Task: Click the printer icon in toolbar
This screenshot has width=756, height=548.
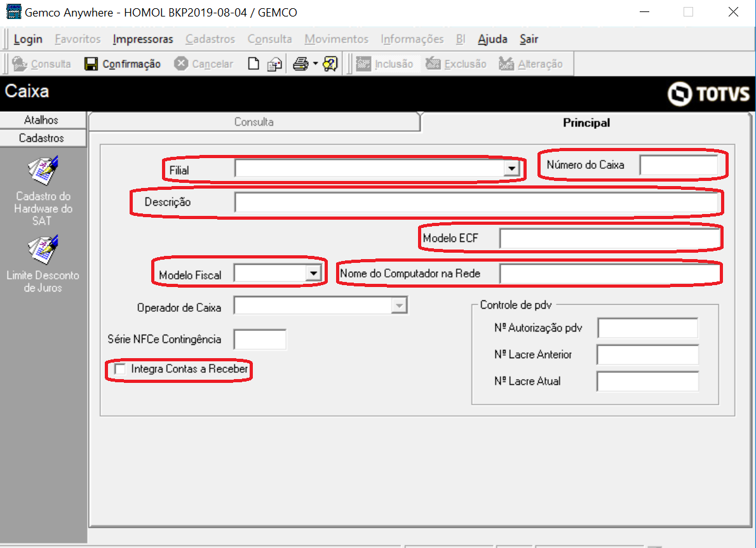Action: tap(301, 63)
